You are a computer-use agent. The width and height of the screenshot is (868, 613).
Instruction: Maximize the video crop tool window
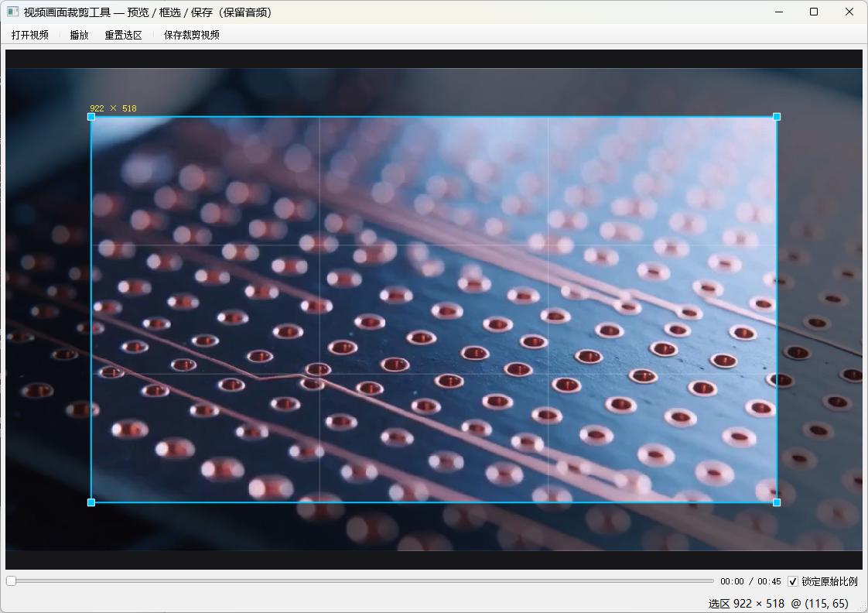point(814,12)
